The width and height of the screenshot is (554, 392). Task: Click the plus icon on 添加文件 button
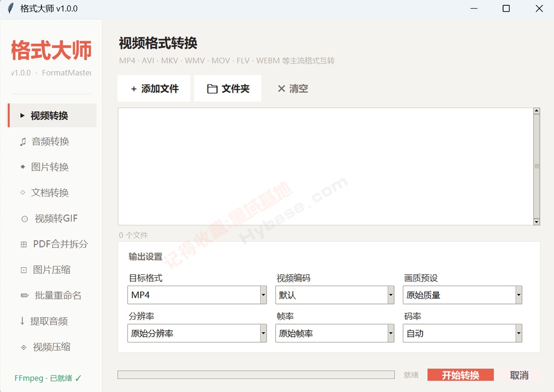click(x=133, y=89)
